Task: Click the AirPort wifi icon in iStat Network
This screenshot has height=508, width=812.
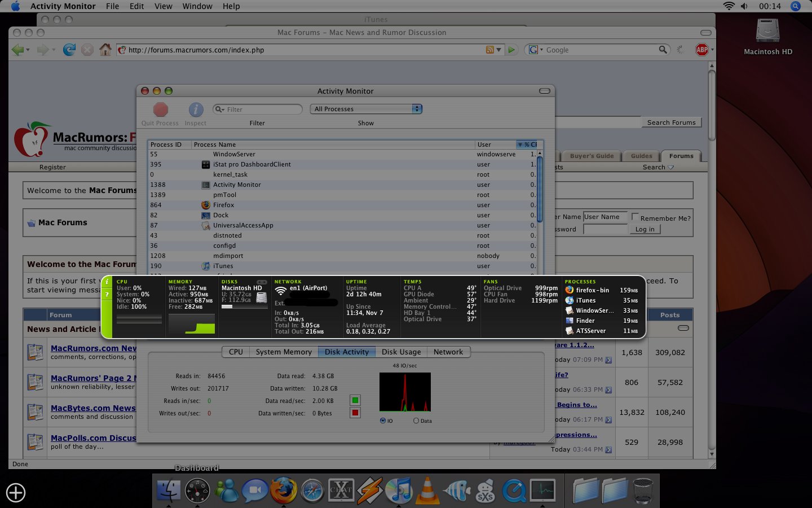Action: (x=280, y=291)
